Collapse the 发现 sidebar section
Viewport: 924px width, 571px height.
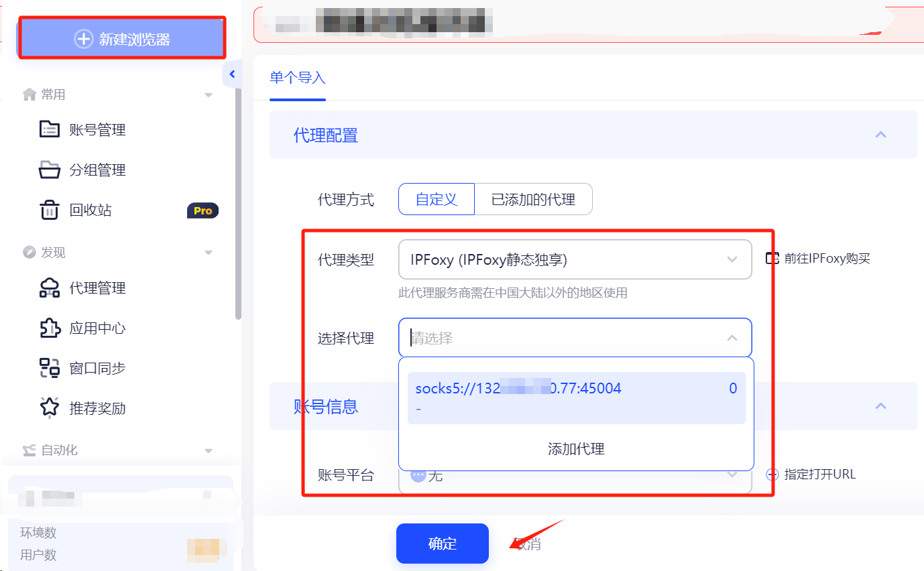209,253
